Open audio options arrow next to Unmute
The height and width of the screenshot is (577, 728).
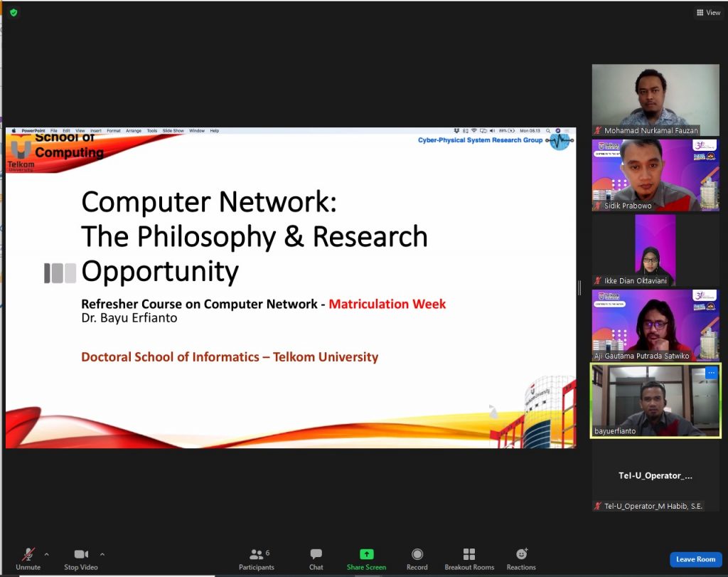[46, 554]
